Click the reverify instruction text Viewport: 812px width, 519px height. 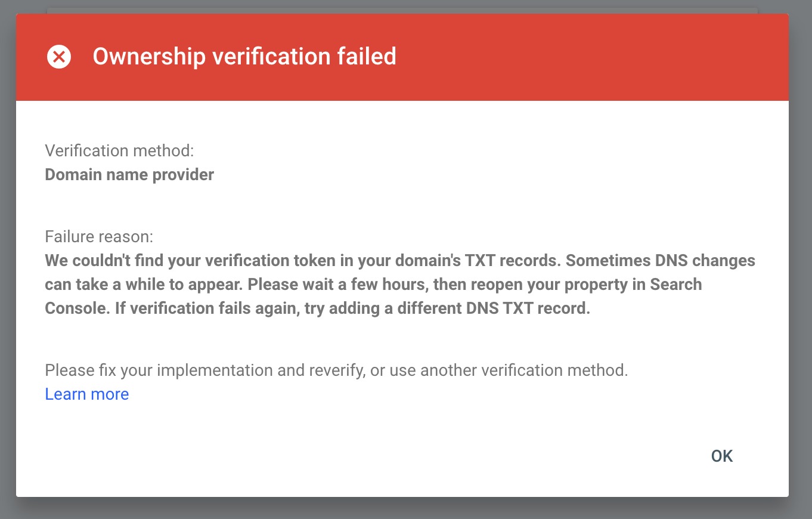pyautogui.click(x=336, y=370)
